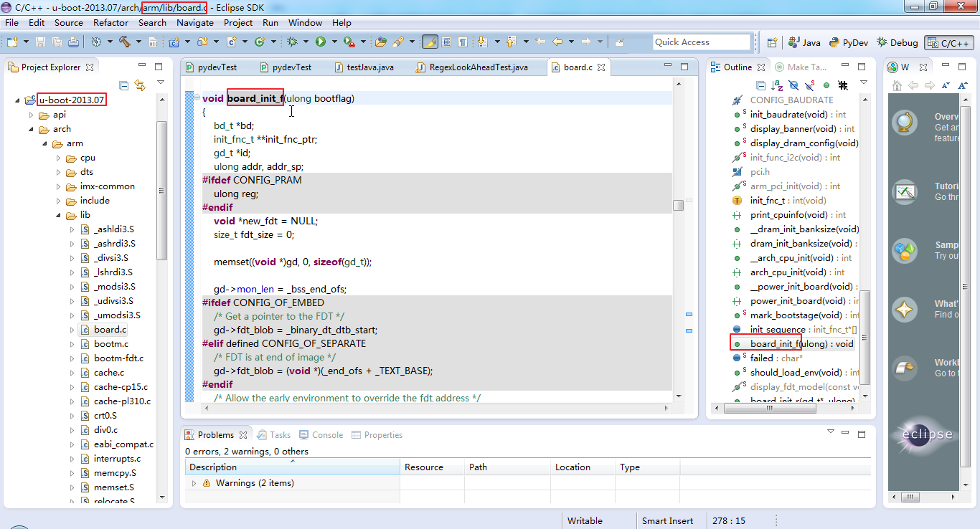
Task: Switch to the Java perspective
Action: pos(804,42)
